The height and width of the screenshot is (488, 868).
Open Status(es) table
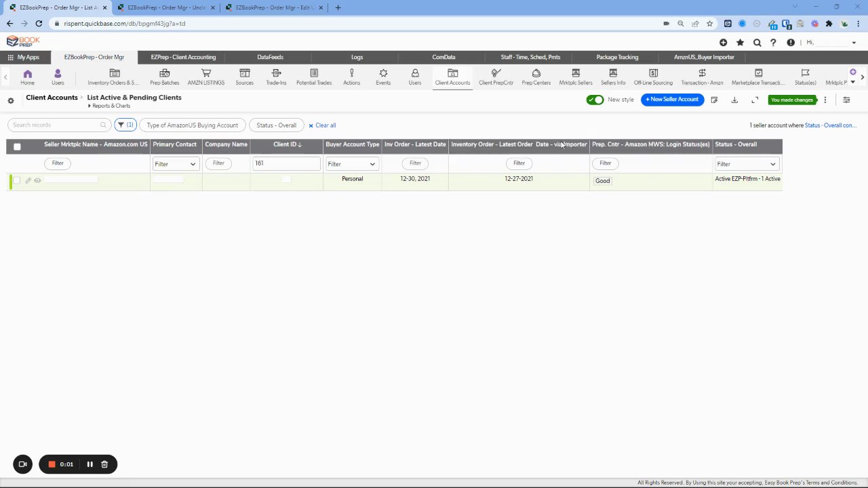pos(805,77)
